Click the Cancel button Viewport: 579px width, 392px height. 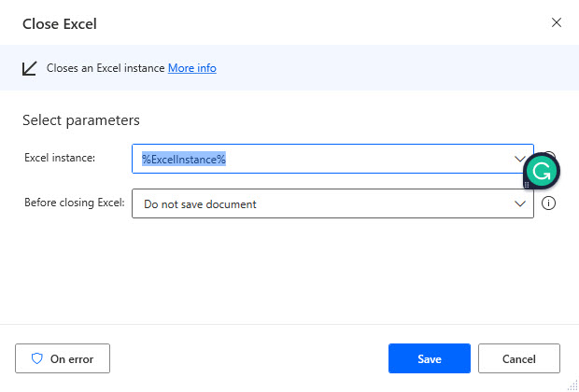(519, 358)
